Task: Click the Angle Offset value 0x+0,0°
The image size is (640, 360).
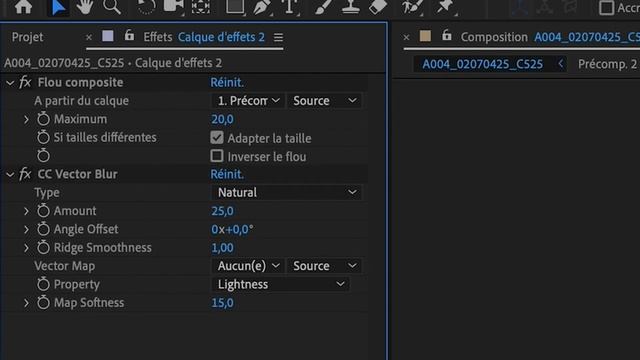Action: pyautogui.click(x=232, y=229)
